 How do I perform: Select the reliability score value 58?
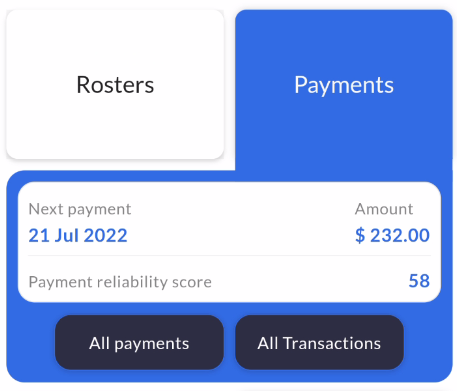419,281
